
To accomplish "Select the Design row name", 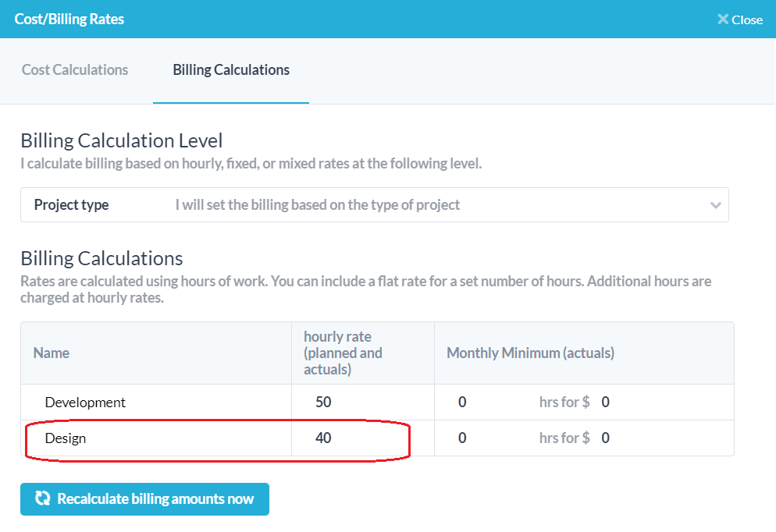I will (66, 438).
